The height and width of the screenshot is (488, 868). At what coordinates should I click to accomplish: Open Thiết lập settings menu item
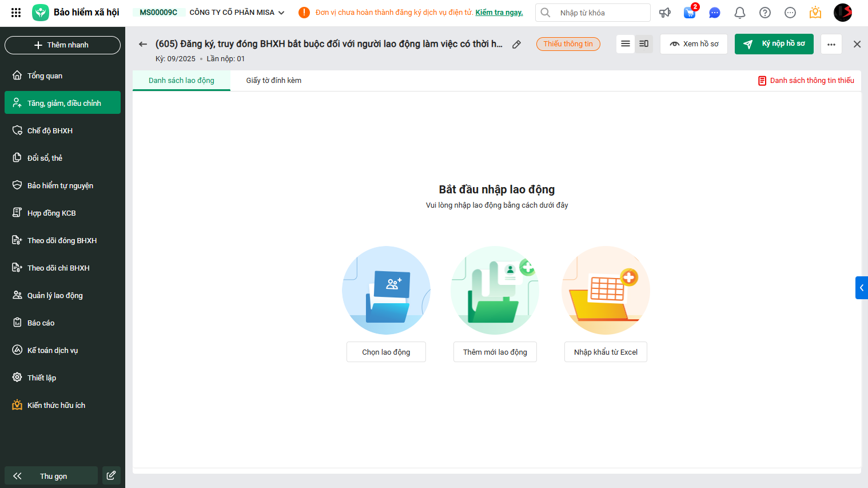click(62, 378)
